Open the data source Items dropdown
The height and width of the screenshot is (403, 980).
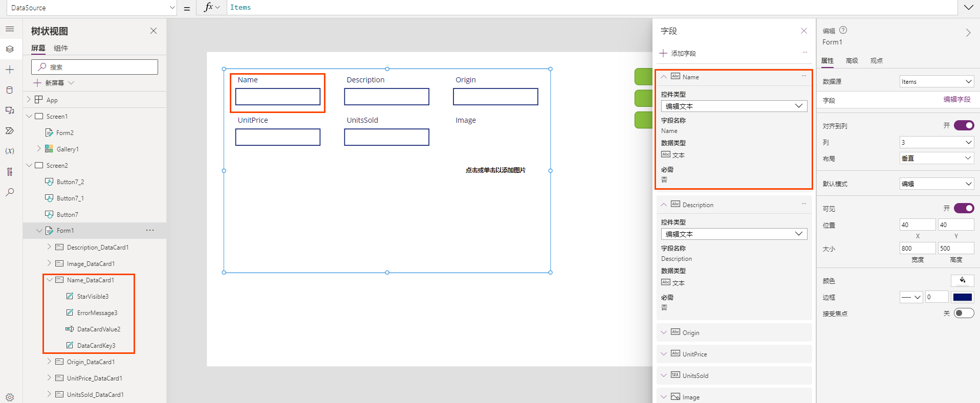937,81
